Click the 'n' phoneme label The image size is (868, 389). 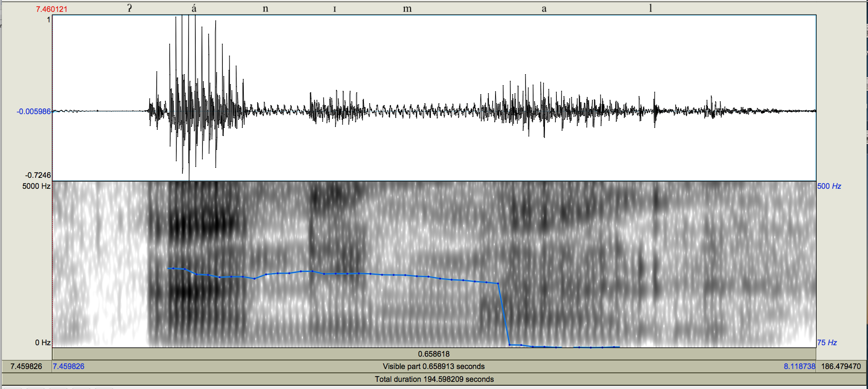(x=265, y=9)
